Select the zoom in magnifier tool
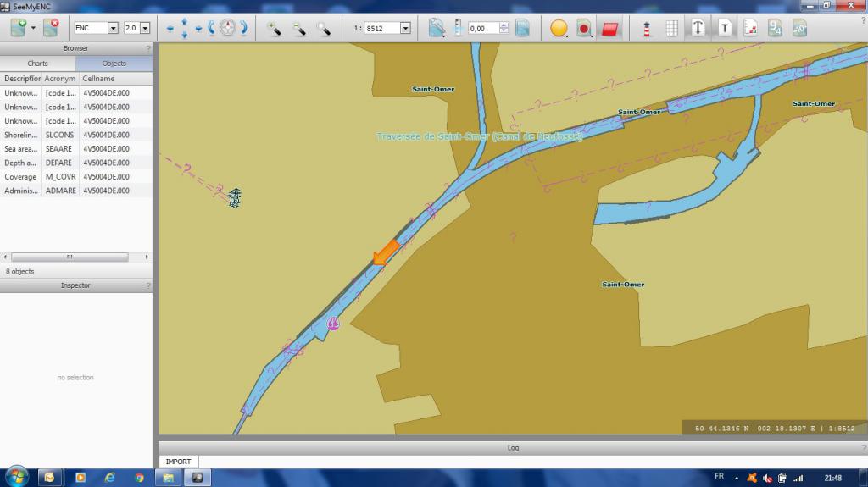This screenshot has height=487, width=868. (x=274, y=28)
